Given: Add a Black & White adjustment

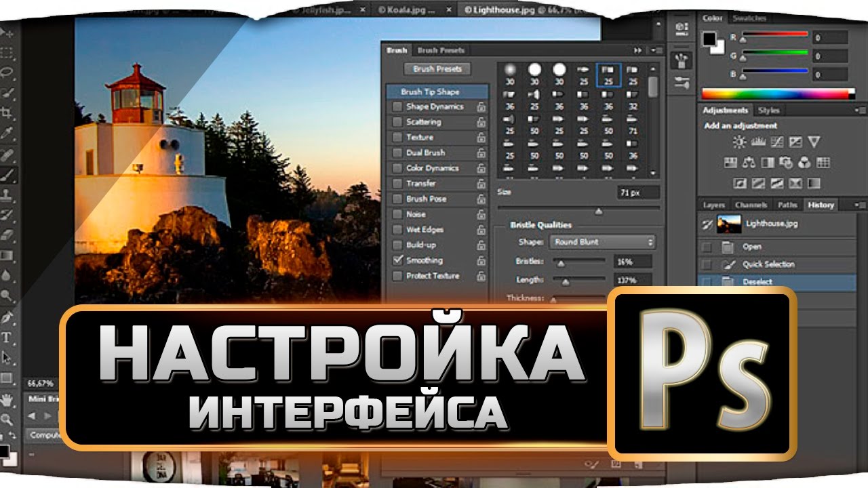Looking at the screenshot, I should click(x=768, y=163).
